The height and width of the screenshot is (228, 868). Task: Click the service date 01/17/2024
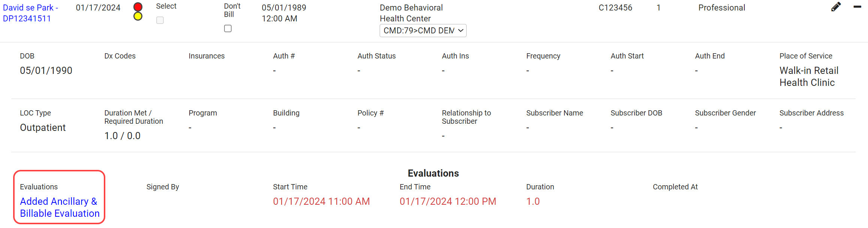pyautogui.click(x=98, y=8)
